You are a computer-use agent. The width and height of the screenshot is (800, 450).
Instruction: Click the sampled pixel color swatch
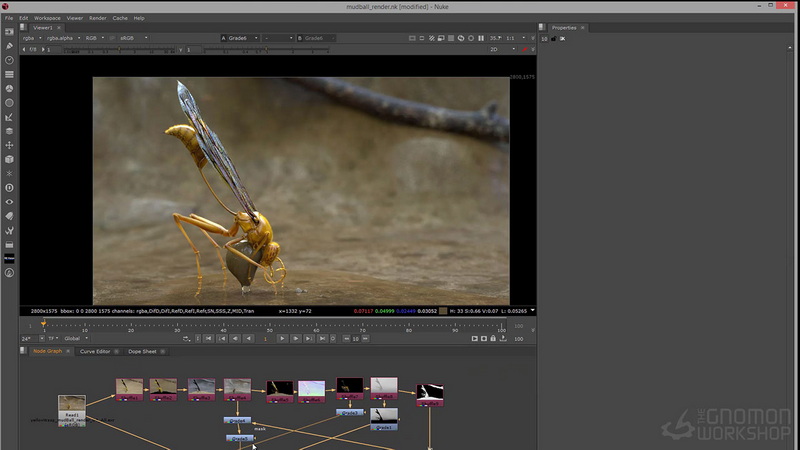443,311
